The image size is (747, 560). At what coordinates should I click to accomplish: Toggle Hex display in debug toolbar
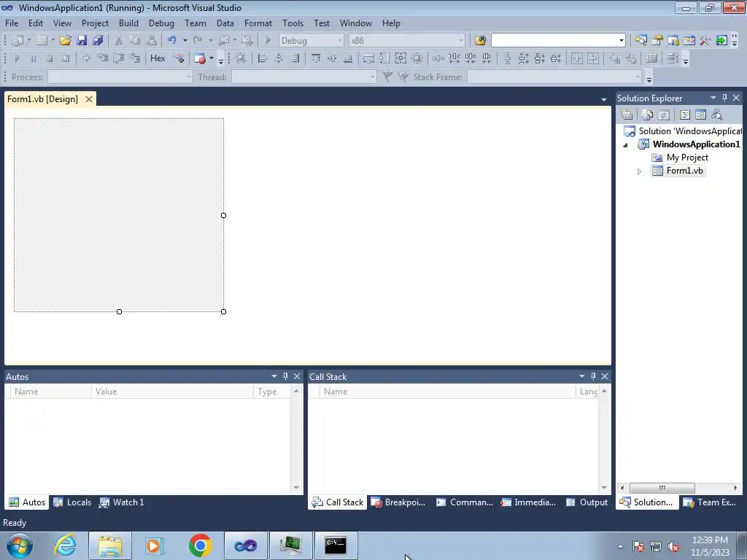tap(158, 58)
